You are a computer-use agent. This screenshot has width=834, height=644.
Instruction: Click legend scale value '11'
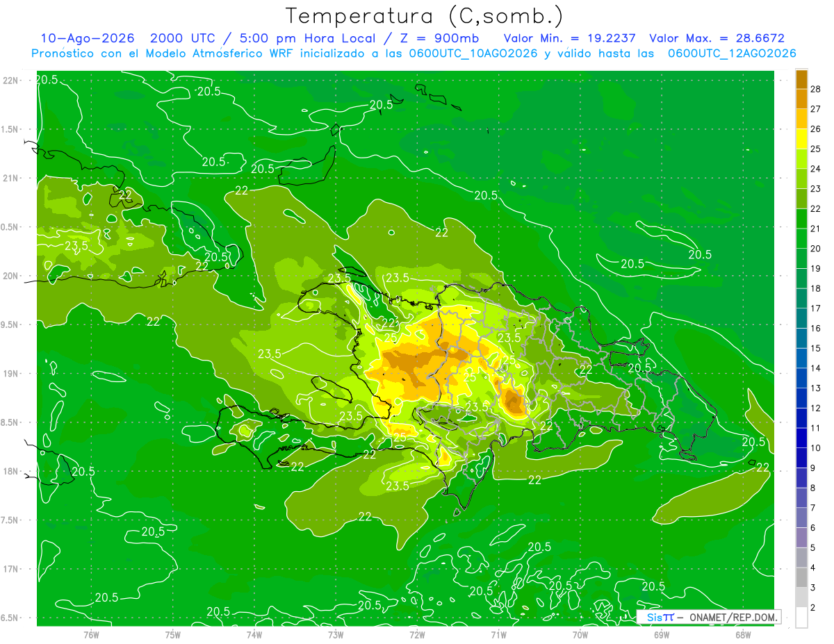[816, 428]
